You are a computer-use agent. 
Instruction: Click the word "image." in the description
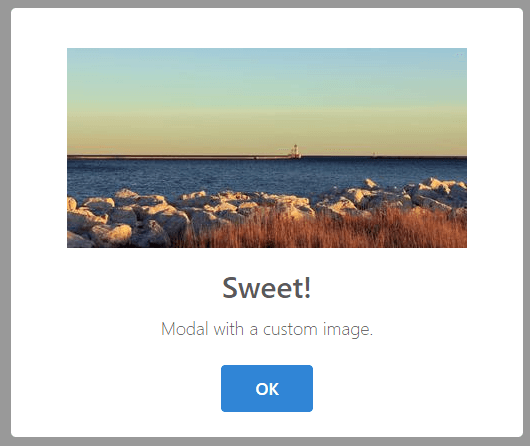coord(348,329)
